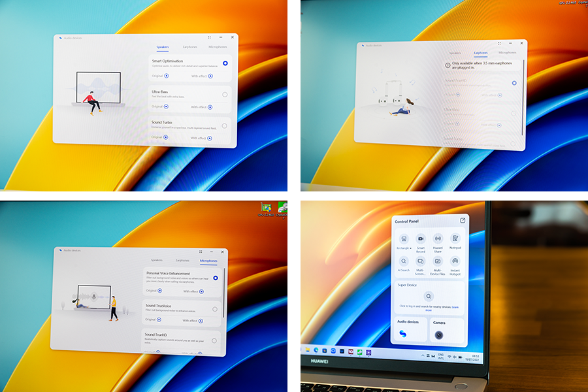The height and width of the screenshot is (392, 588).
Task: Select the Sound Turbo radio button
Action: [x=224, y=126]
